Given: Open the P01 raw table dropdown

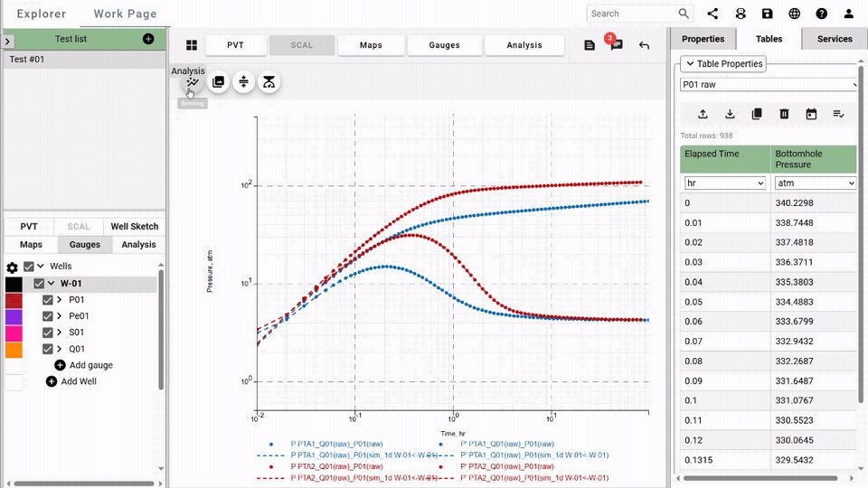Looking at the screenshot, I should (x=769, y=85).
